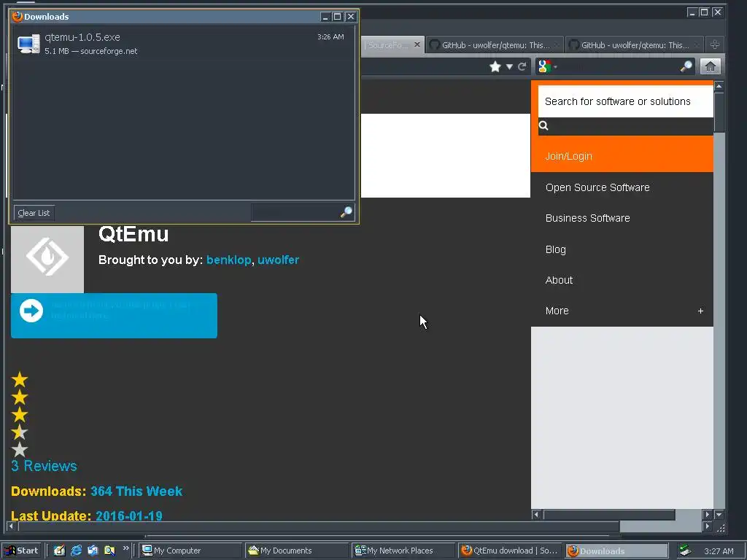747x560 pixels.
Task: Clear List in the Downloads window
Action: [x=34, y=213]
